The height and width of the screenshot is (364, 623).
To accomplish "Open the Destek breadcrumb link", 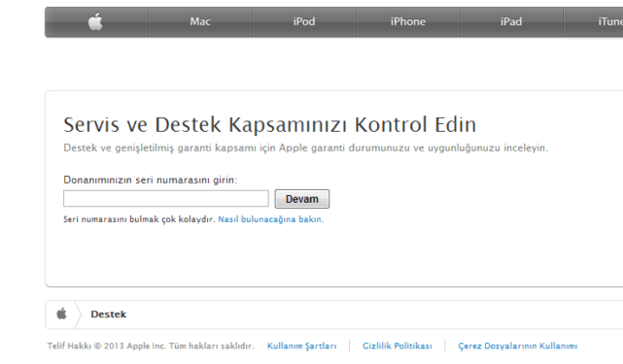I will [x=109, y=314].
